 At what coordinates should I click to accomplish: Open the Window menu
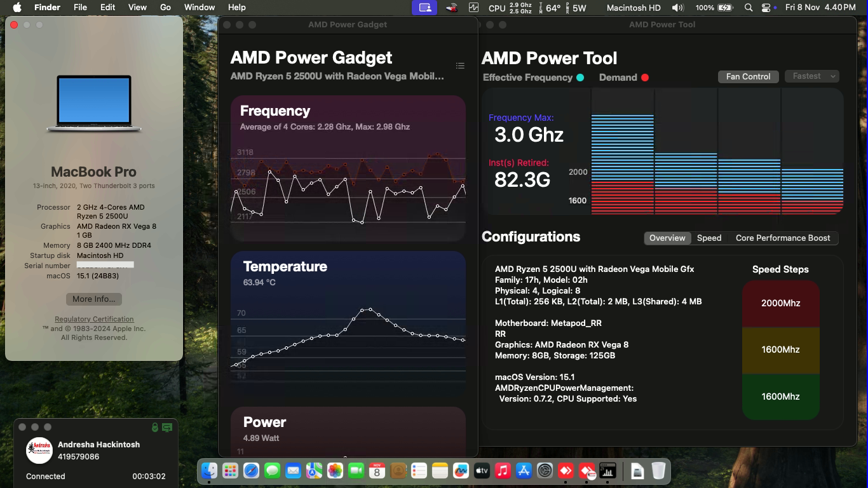(200, 8)
